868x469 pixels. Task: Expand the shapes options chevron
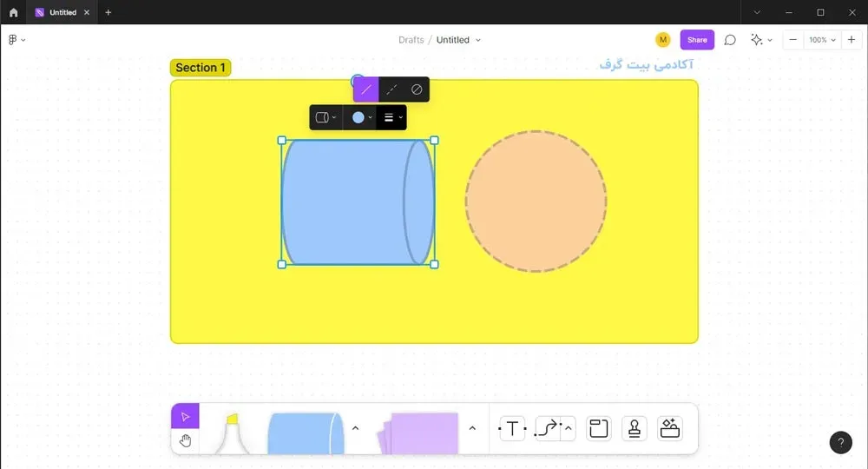(355, 428)
